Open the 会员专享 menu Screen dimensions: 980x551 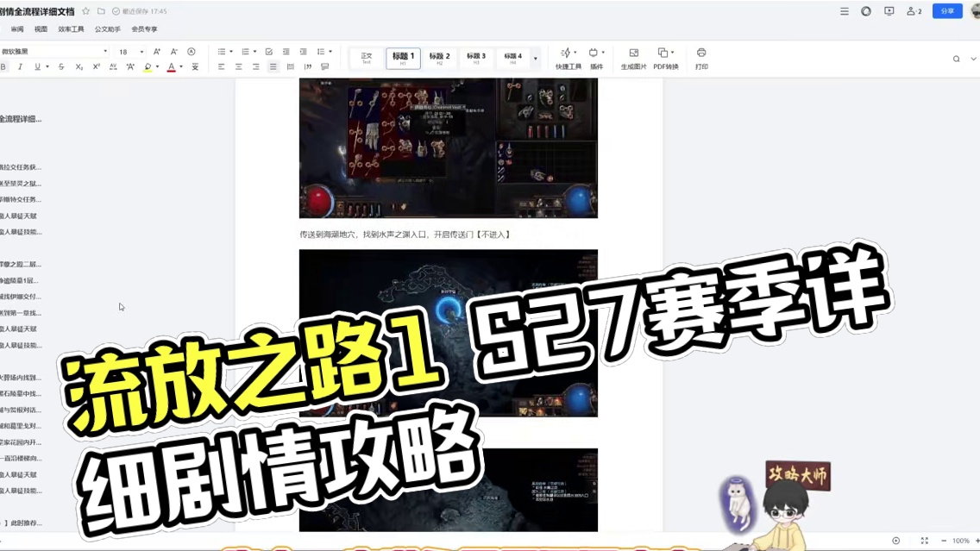point(143,28)
